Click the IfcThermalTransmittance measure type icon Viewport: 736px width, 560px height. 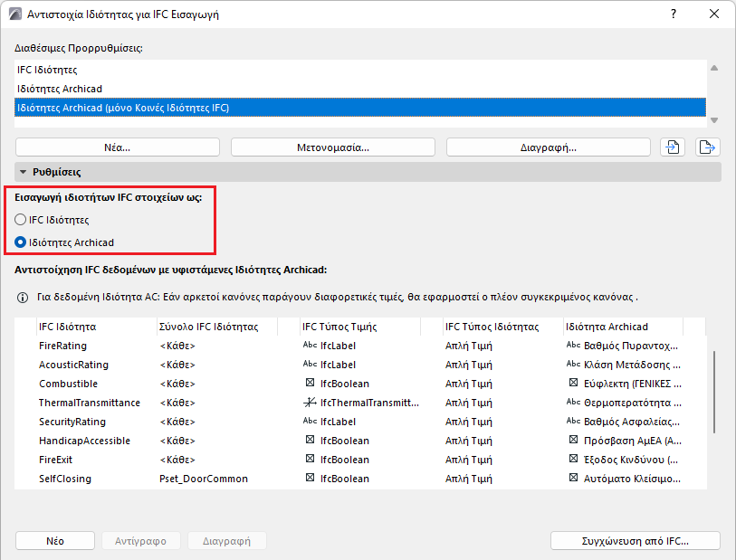(309, 403)
